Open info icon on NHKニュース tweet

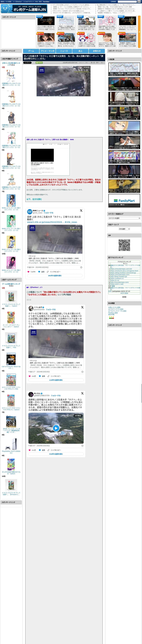pos(81,267)
